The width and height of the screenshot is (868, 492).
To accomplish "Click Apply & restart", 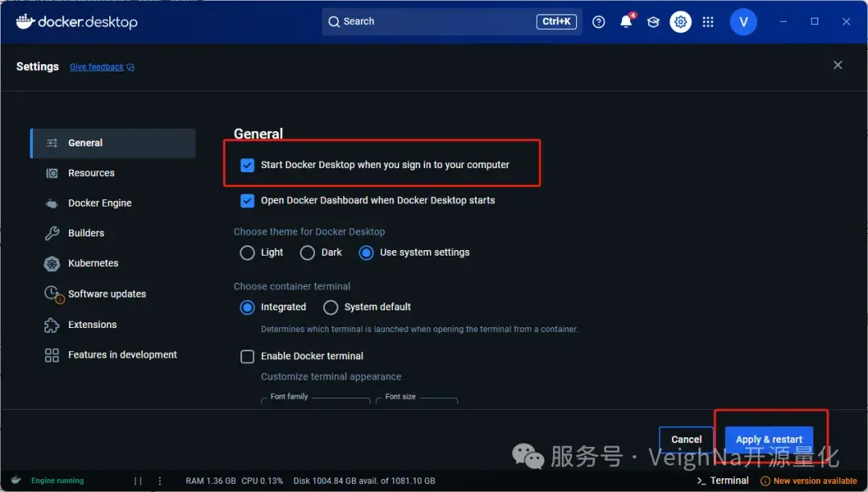I will [768, 439].
